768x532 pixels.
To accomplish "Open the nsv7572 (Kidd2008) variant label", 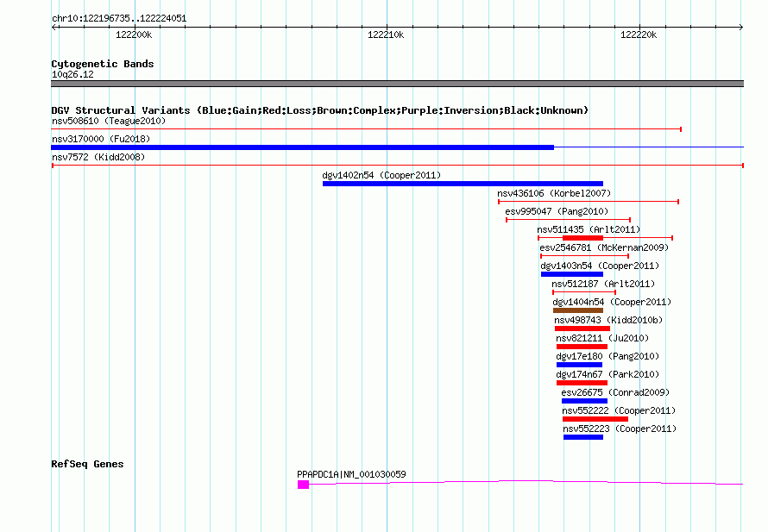I will point(98,158).
